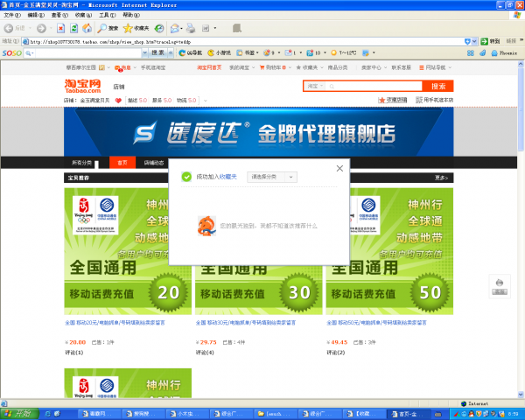The image size is (525, 420).
Task: Click the shopping cart icon in Taobao nav
Action: click(x=262, y=67)
